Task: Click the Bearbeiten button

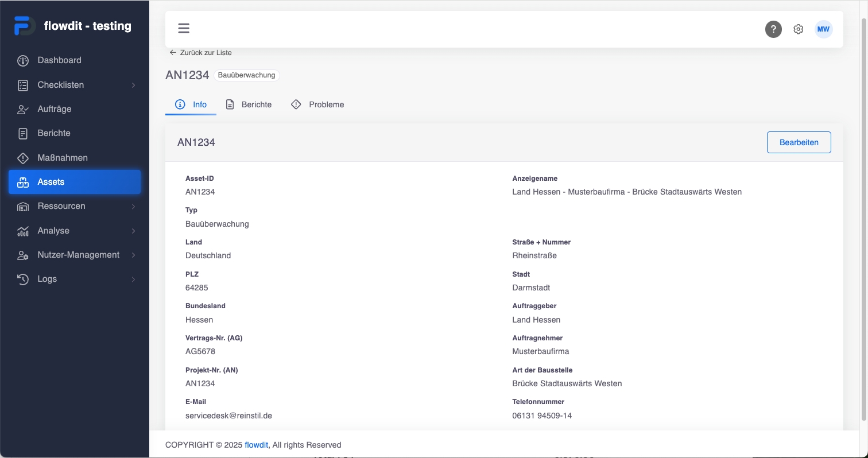Action: click(799, 142)
